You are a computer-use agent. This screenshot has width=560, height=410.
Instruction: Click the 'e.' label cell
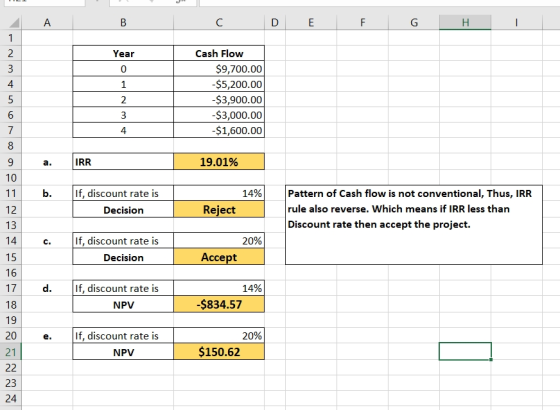[47, 336]
